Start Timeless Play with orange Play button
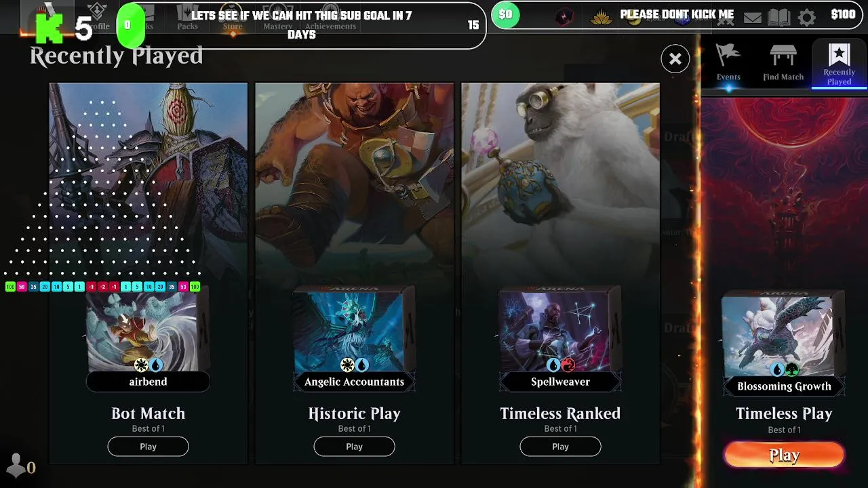 [784, 455]
